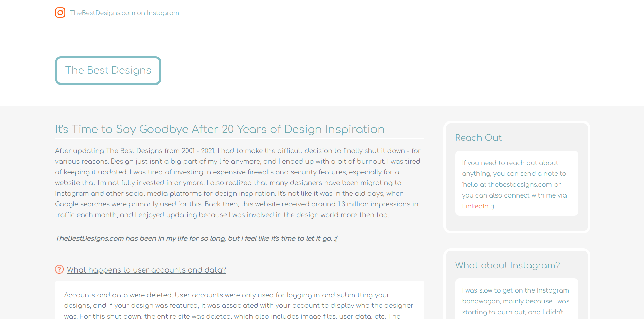The width and height of the screenshot is (644, 319).
Task: Follow the LinkedIn link in Reach Out
Action: pos(475,206)
